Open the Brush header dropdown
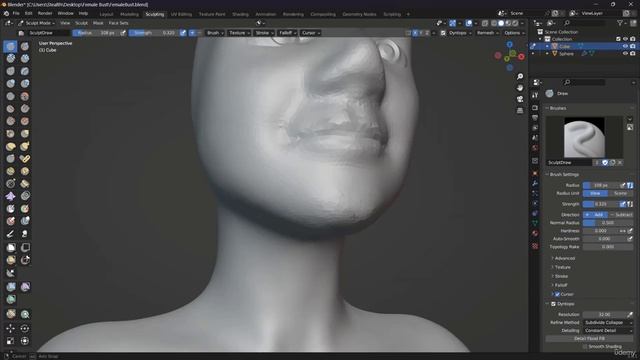 point(215,33)
